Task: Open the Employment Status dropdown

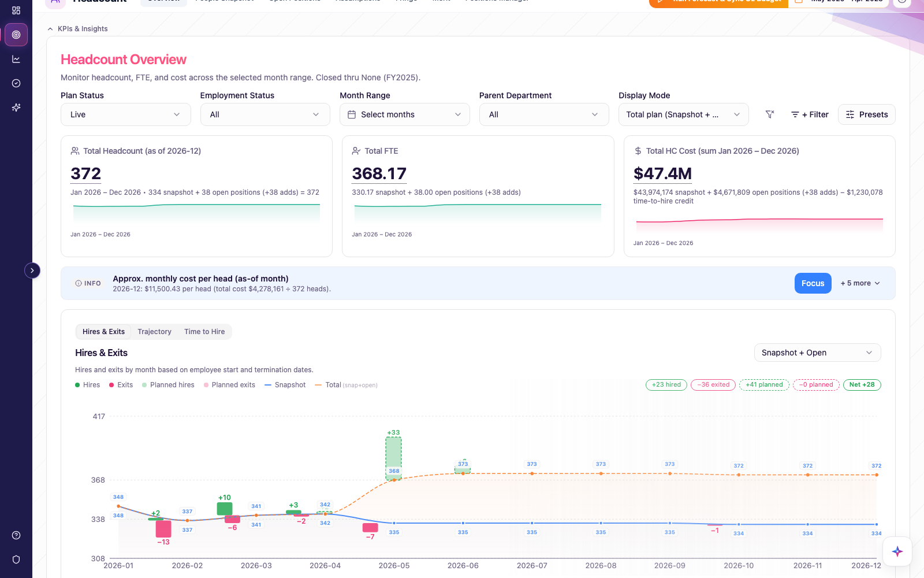Action: pos(265,114)
